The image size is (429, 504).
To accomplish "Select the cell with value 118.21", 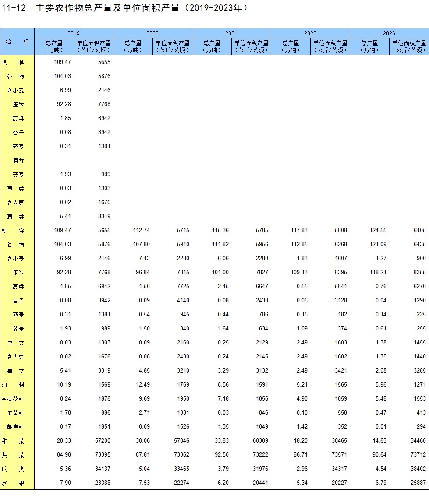I will click(x=378, y=273).
